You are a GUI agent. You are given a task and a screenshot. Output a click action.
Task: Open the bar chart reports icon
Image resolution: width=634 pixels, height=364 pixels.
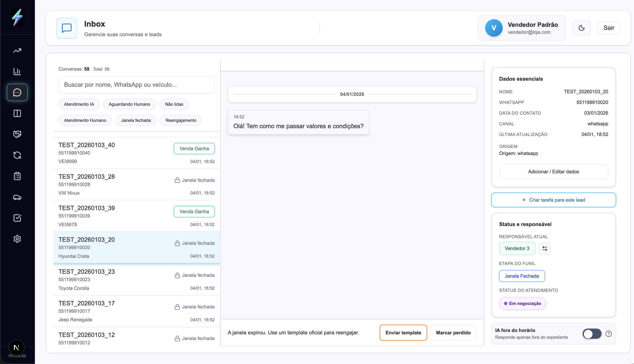tap(17, 71)
